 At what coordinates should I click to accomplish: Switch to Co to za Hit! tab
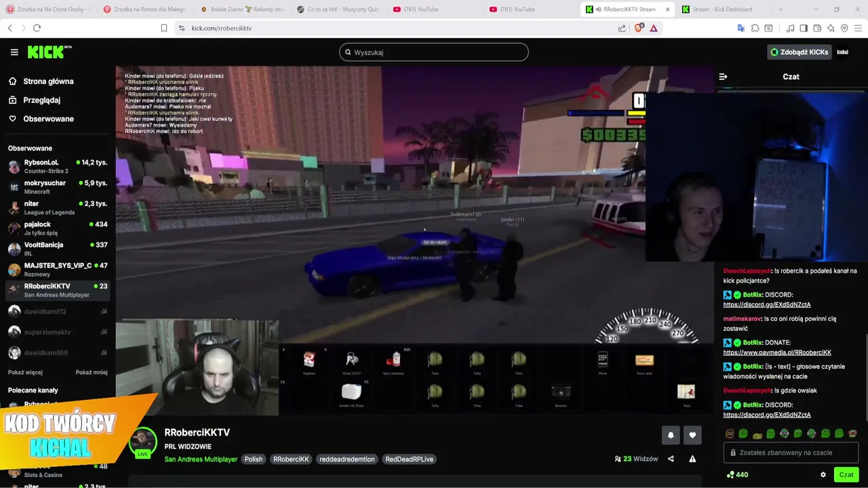tap(339, 9)
